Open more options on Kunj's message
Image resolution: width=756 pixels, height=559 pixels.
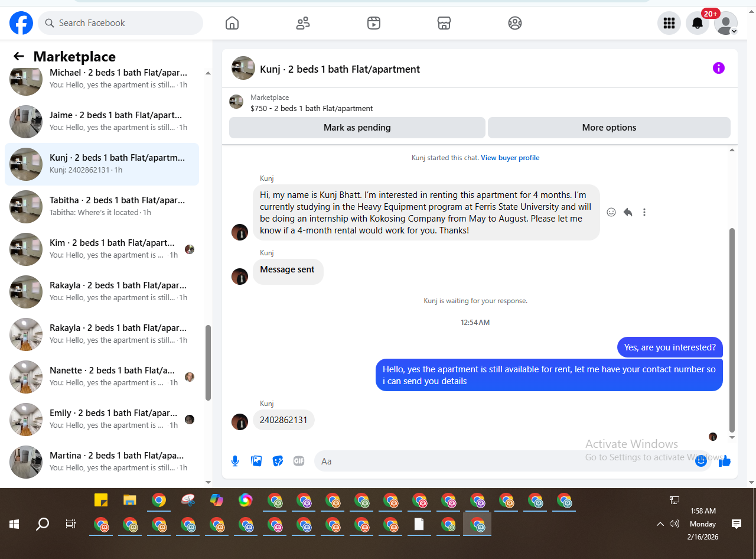tap(644, 212)
